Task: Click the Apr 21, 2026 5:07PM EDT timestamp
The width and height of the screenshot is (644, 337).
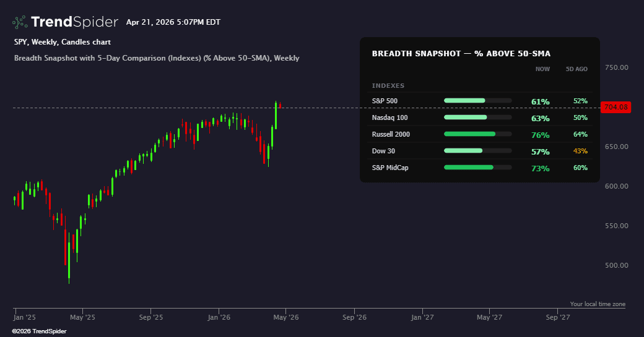Action: coord(173,22)
